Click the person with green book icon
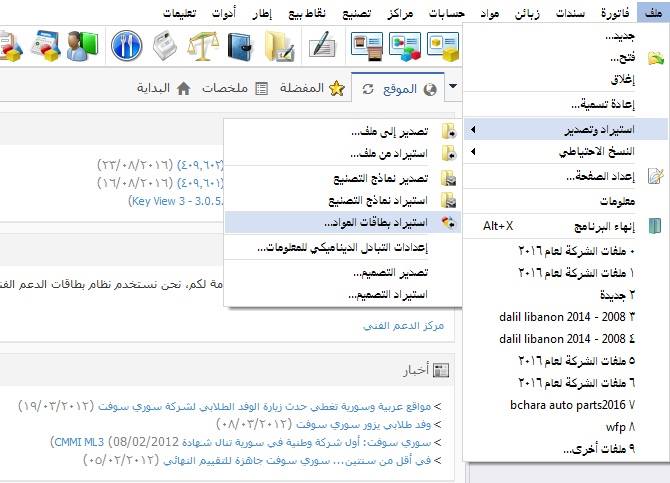Viewport: 670px width, 483px height. tap(82, 45)
